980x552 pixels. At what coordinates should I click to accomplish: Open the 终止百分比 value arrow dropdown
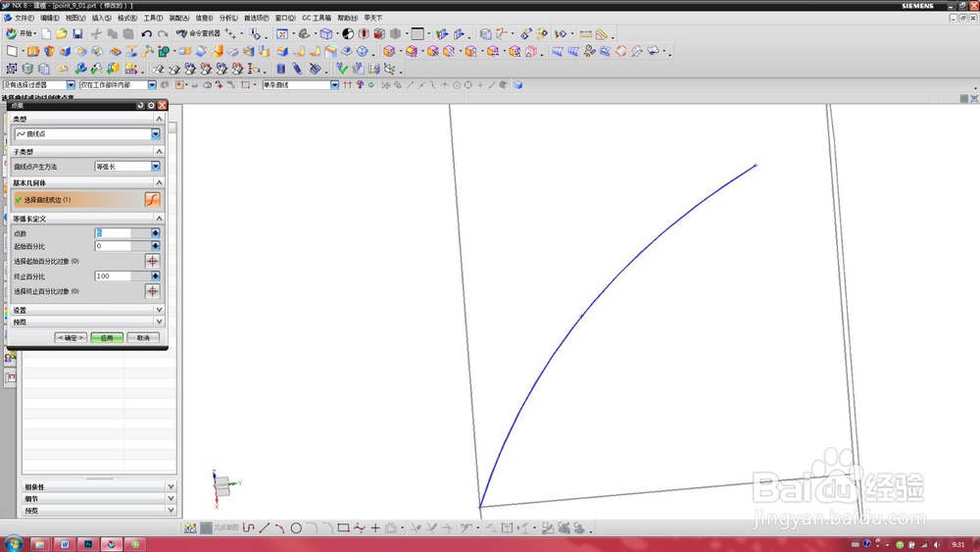(155, 276)
